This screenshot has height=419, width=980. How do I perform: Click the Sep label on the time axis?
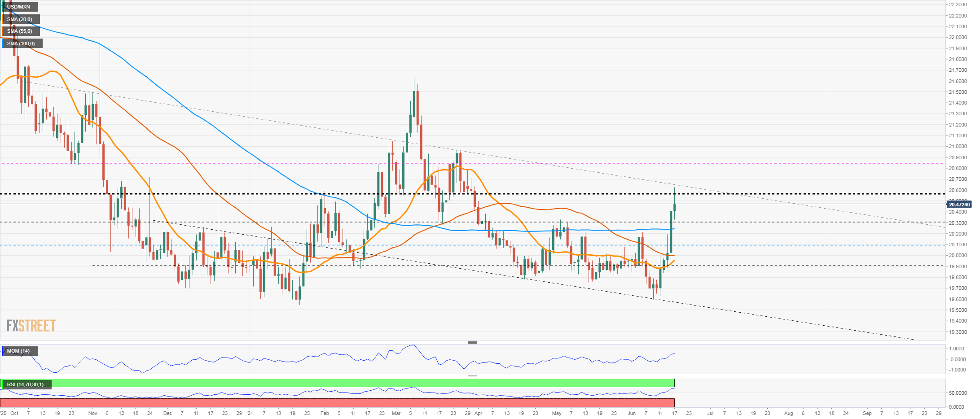[x=867, y=413]
